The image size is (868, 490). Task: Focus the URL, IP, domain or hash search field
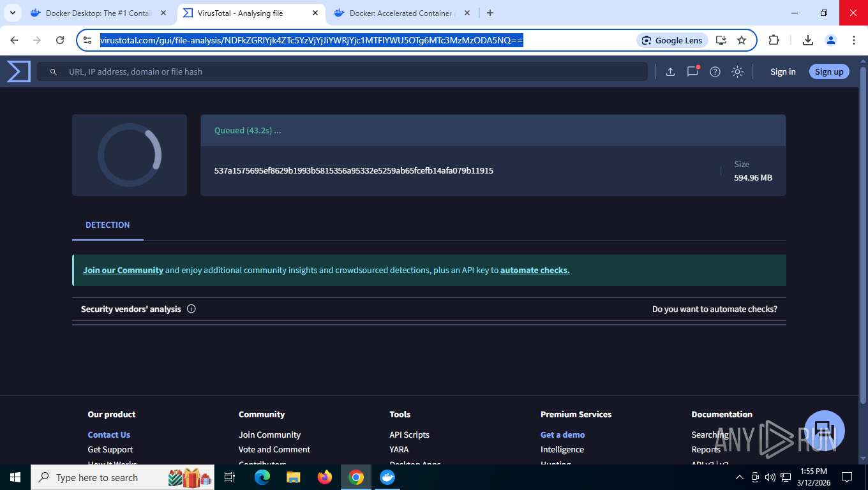pos(342,71)
